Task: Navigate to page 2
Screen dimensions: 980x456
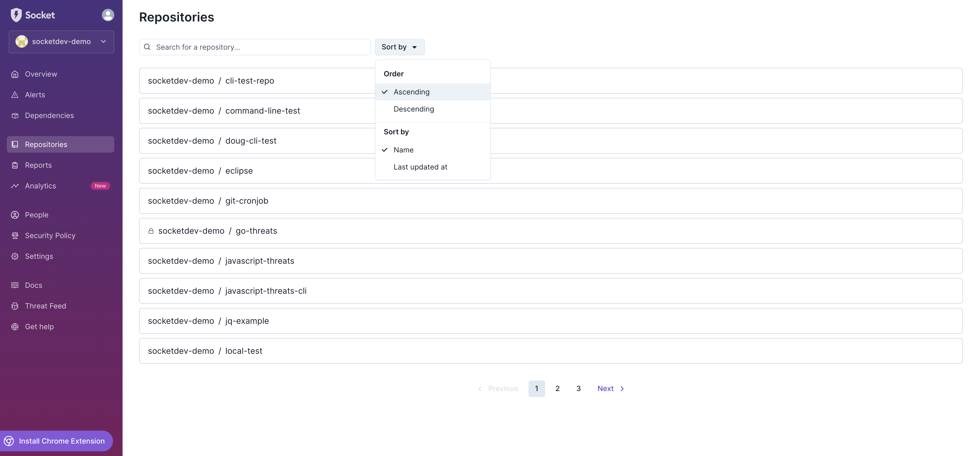Action: [x=557, y=388]
